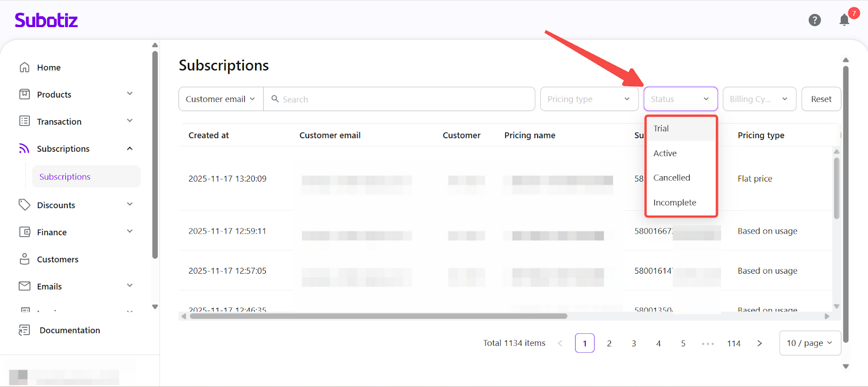Click the help question mark icon
Image resolution: width=868 pixels, height=387 pixels.
pos(814,20)
